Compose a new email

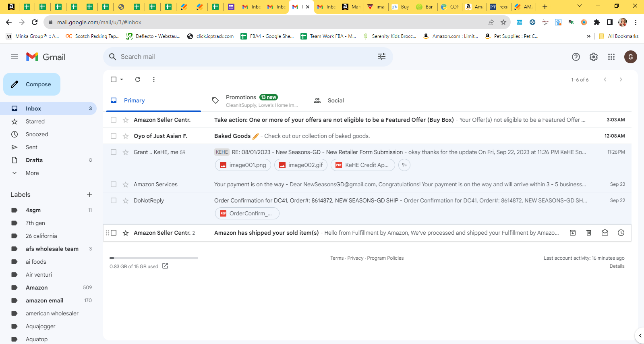pyautogui.click(x=32, y=84)
